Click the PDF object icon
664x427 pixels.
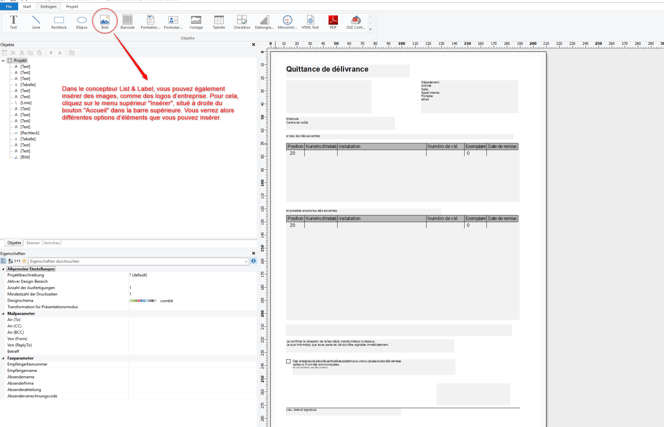click(x=333, y=22)
